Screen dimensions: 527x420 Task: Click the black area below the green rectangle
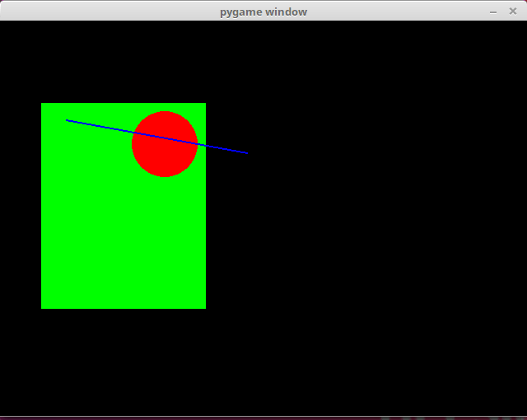[124, 362]
